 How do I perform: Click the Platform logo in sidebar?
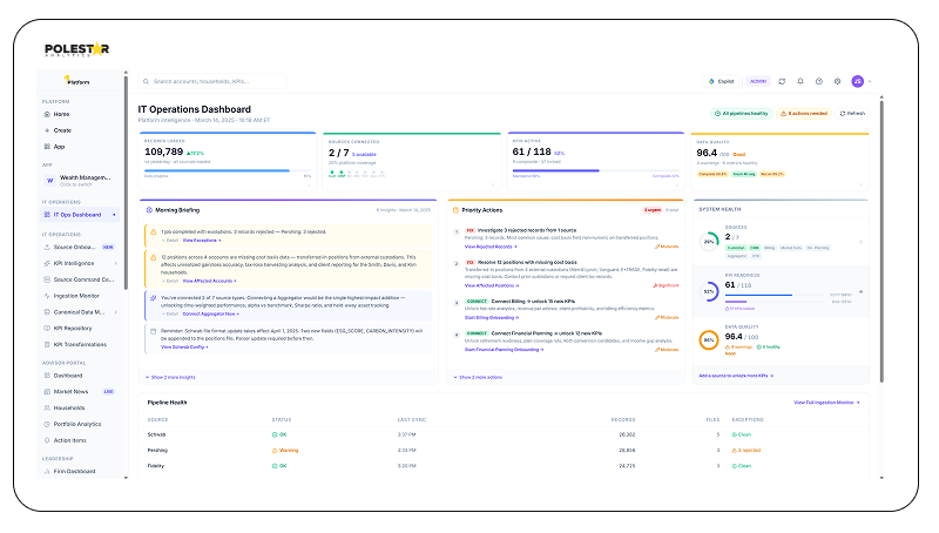[x=77, y=80]
